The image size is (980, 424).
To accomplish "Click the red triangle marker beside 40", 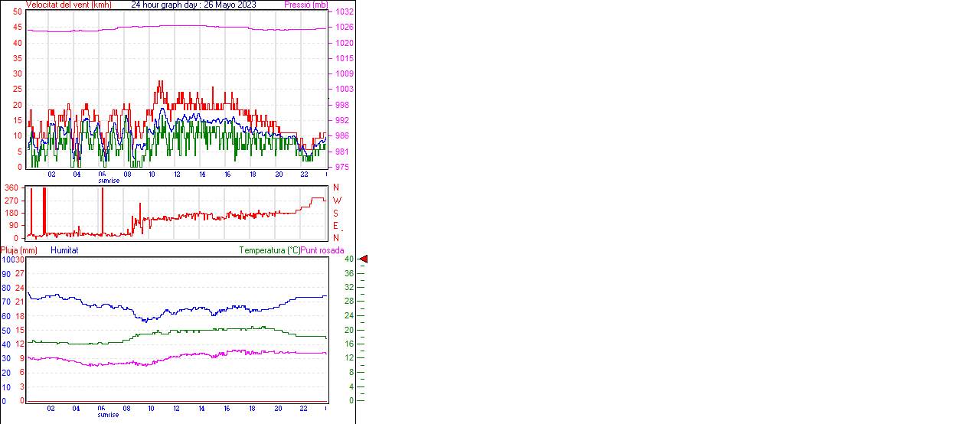I will 364,259.
